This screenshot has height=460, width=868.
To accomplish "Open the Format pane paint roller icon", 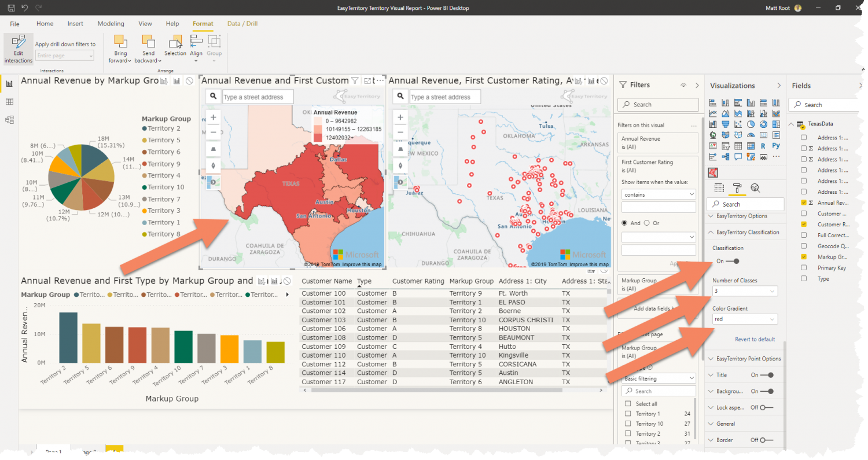I will [737, 187].
